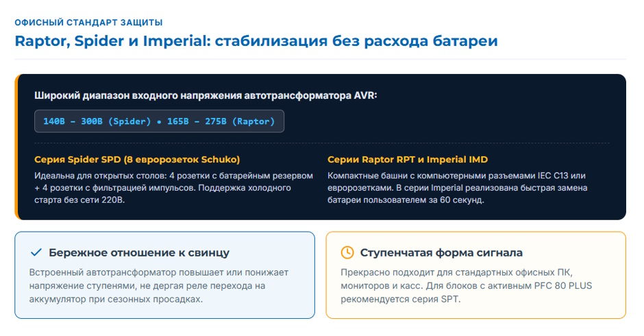Click the Бережное отношение к свинцу title

(139, 252)
